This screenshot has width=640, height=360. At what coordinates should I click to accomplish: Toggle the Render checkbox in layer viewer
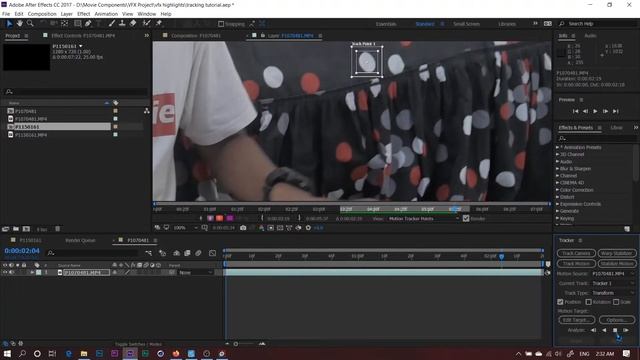[466, 218]
